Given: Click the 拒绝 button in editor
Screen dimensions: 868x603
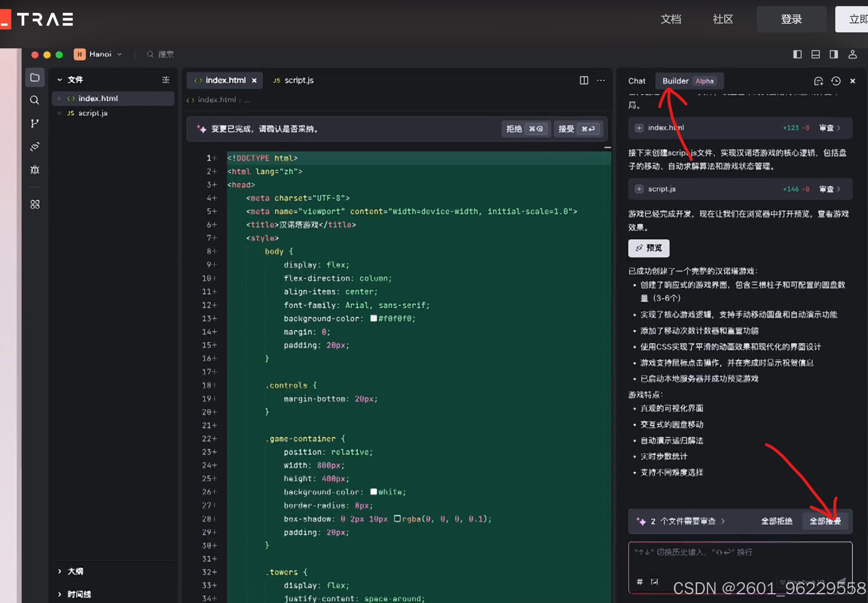Looking at the screenshot, I should point(526,129).
